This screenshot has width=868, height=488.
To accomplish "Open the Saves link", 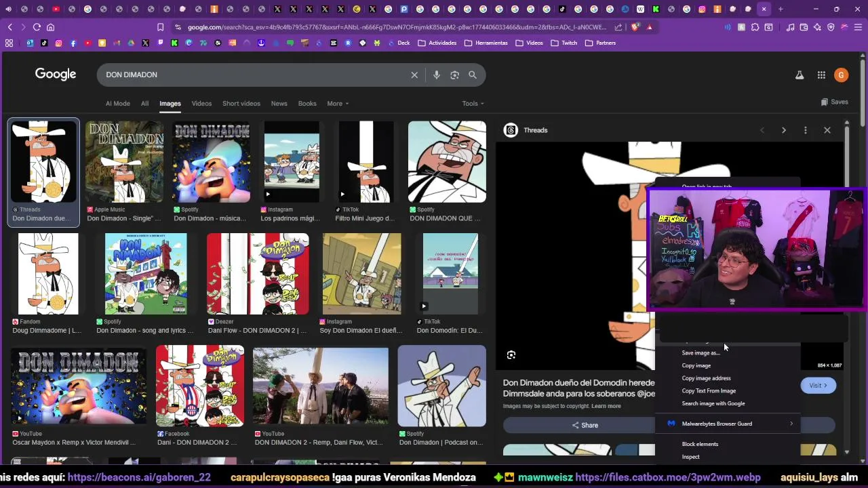I will point(835,102).
